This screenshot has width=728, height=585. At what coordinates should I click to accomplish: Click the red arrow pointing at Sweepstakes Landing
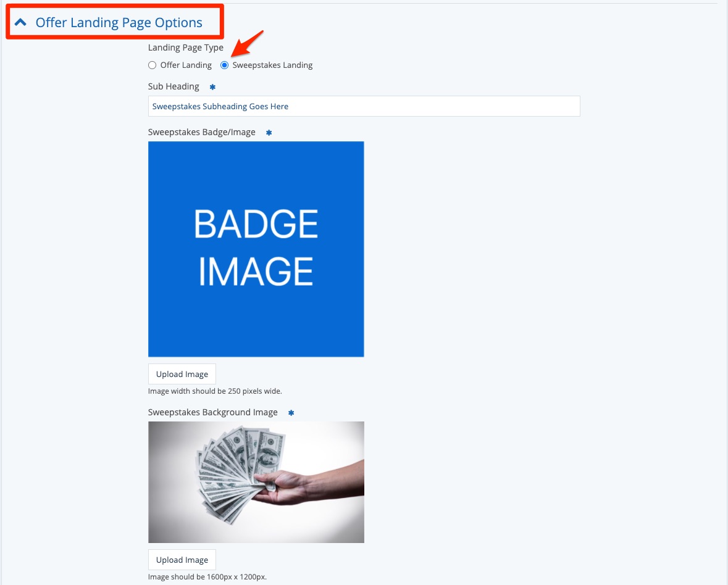click(248, 42)
